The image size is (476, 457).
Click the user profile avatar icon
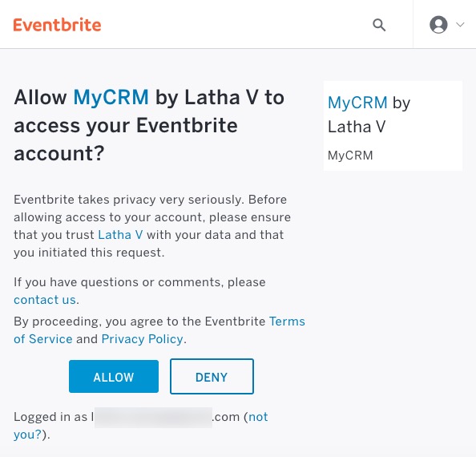click(x=438, y=25)
